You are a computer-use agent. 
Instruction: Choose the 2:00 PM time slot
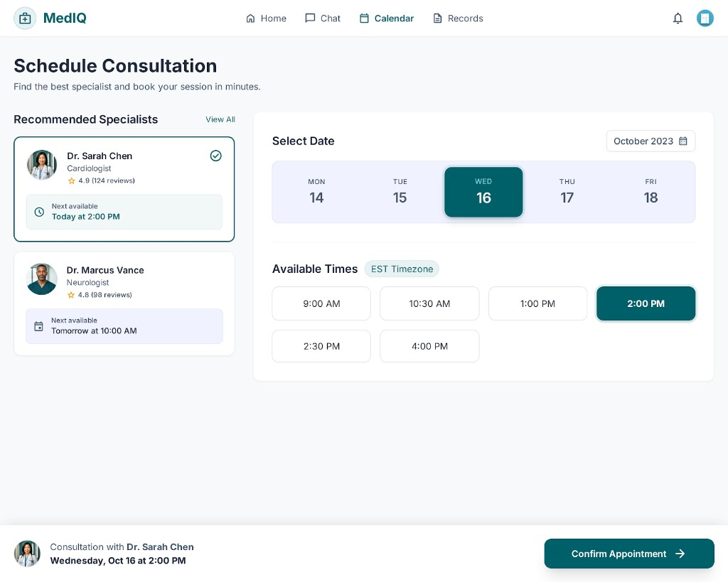pos(646,303)
